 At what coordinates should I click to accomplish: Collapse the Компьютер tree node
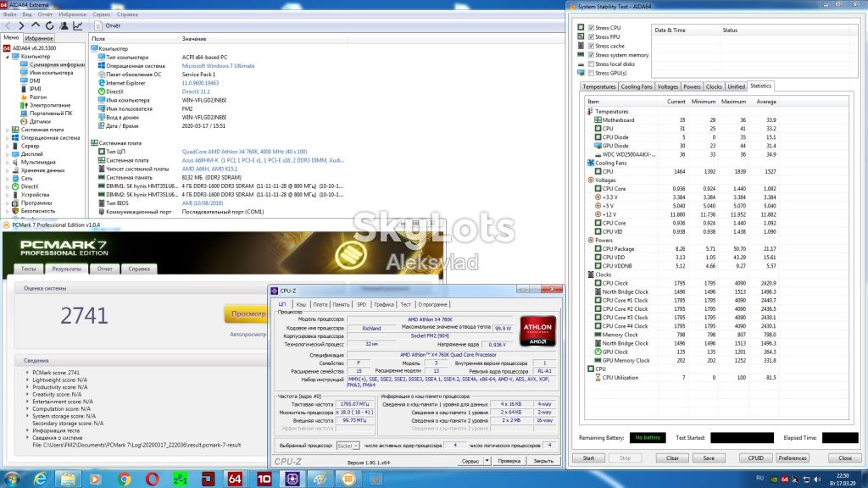(7, 57)
